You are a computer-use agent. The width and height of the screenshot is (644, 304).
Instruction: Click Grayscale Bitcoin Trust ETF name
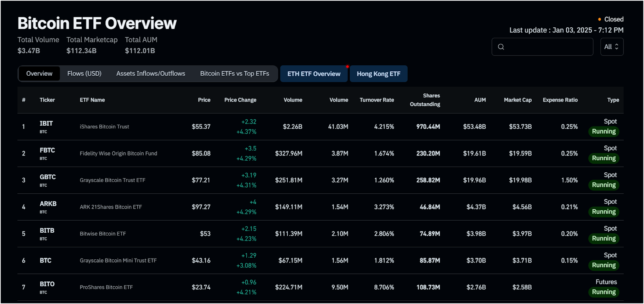(112, 180)
